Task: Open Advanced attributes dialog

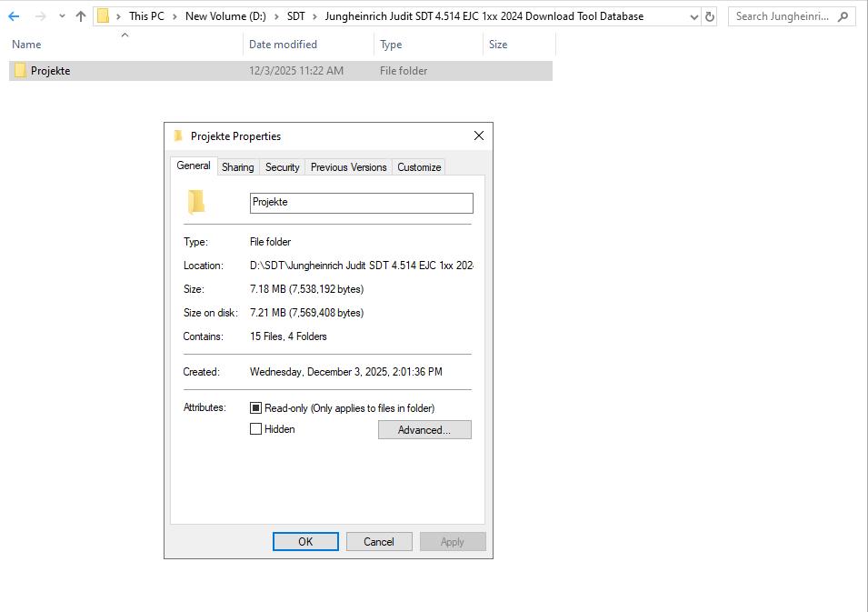Action: pyautogui.click(x=424, y=430)
